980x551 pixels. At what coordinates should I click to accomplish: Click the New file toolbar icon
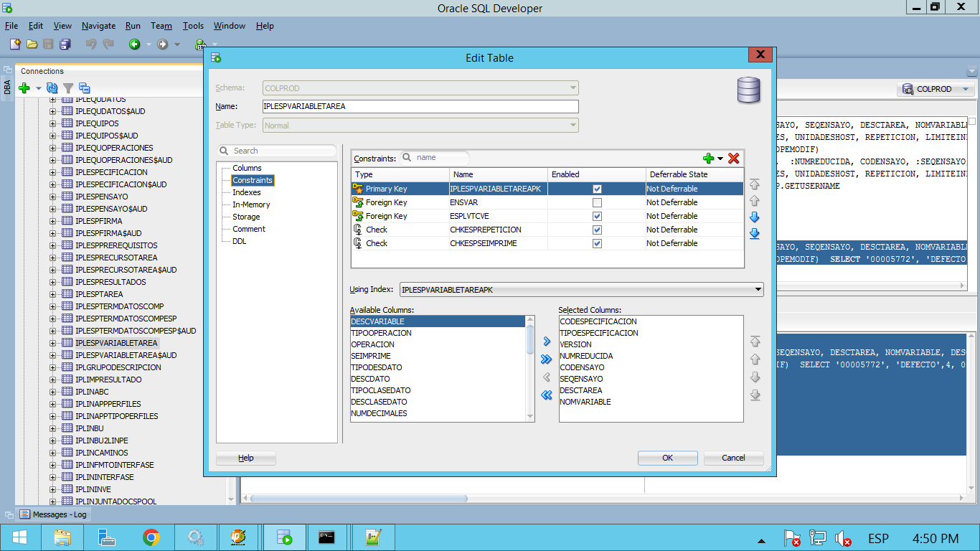(x=15, y=44)
